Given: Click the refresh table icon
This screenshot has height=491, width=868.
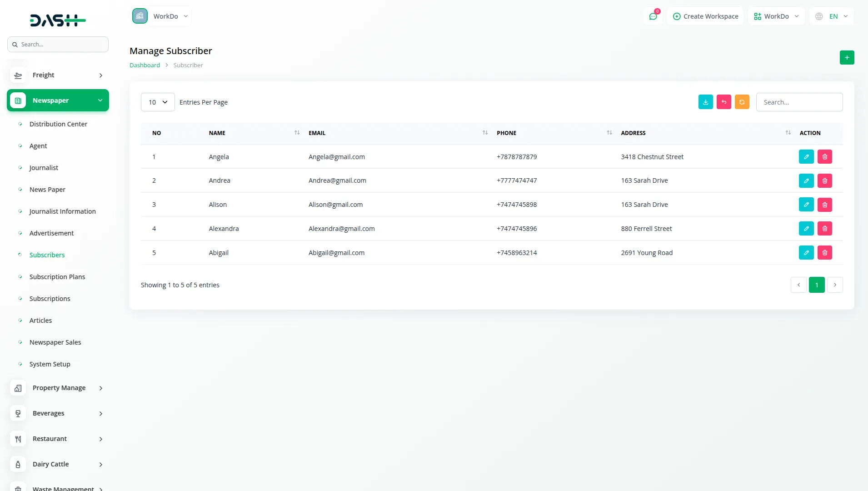Looking at the screenshot, I should pyautogui.click(x=742, y=102).
